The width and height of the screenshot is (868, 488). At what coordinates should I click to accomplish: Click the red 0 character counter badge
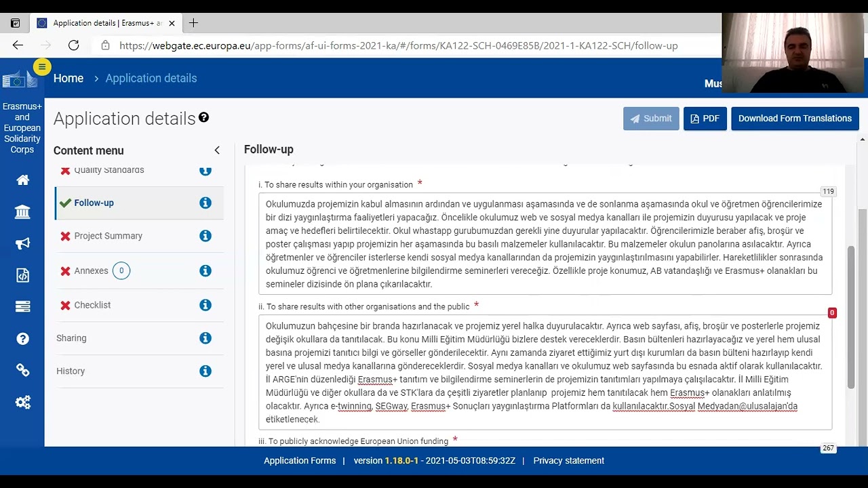click(832, 312)
